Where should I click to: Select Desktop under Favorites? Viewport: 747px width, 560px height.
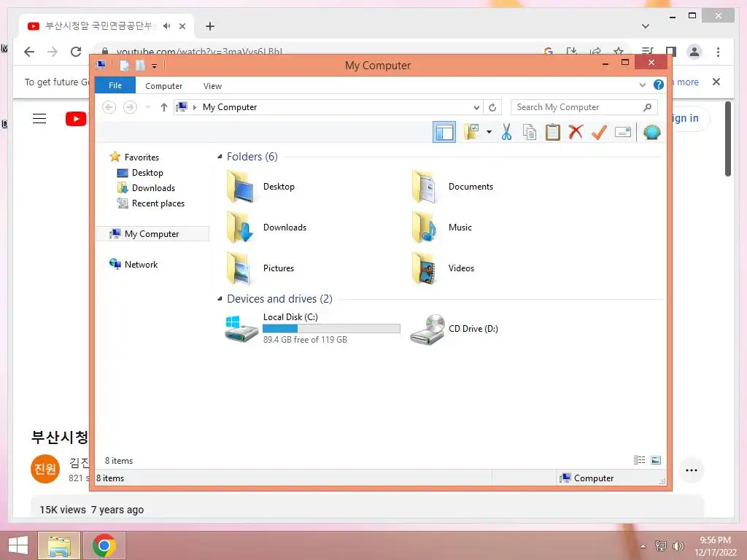coord(147,172)
